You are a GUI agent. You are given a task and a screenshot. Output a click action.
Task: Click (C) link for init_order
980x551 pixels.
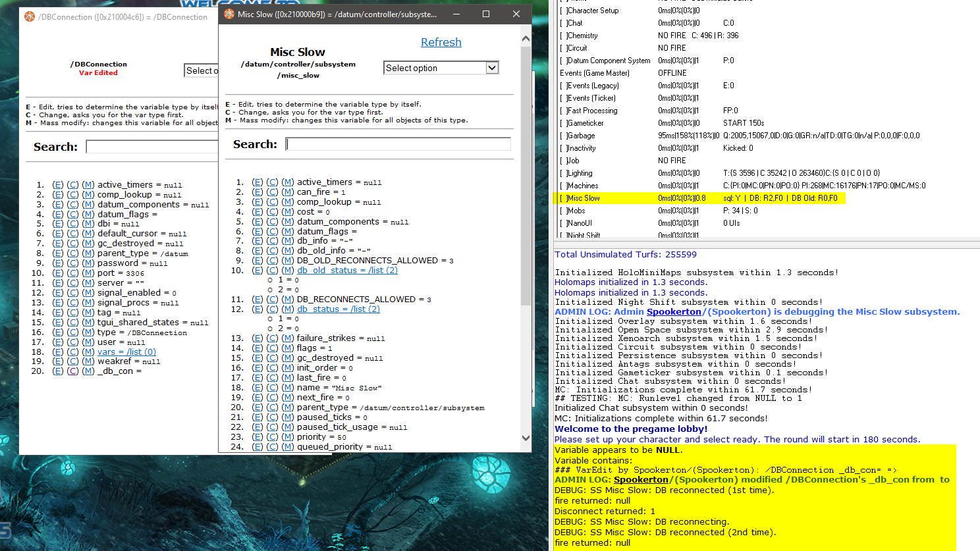coord(272,368)
